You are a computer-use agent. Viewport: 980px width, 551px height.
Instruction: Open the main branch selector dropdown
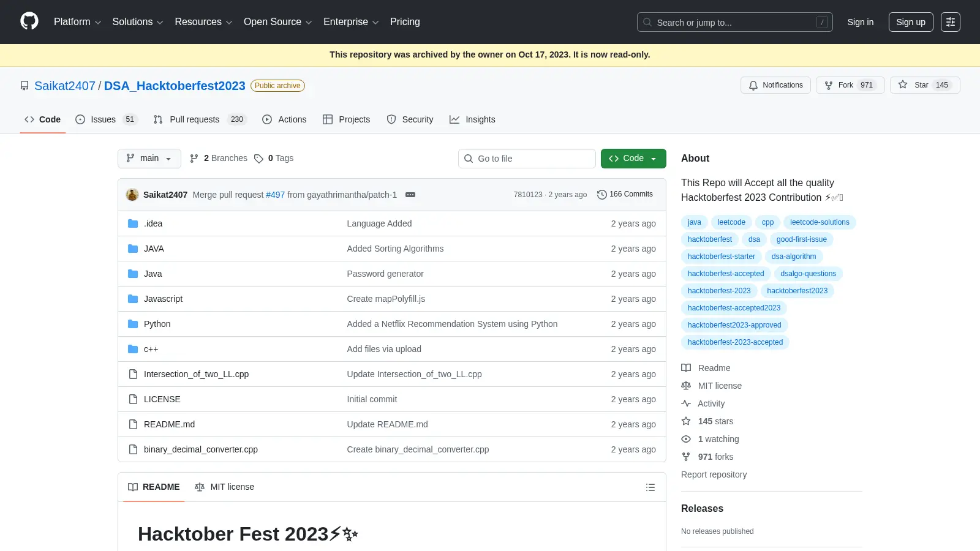tap(149, 159)
